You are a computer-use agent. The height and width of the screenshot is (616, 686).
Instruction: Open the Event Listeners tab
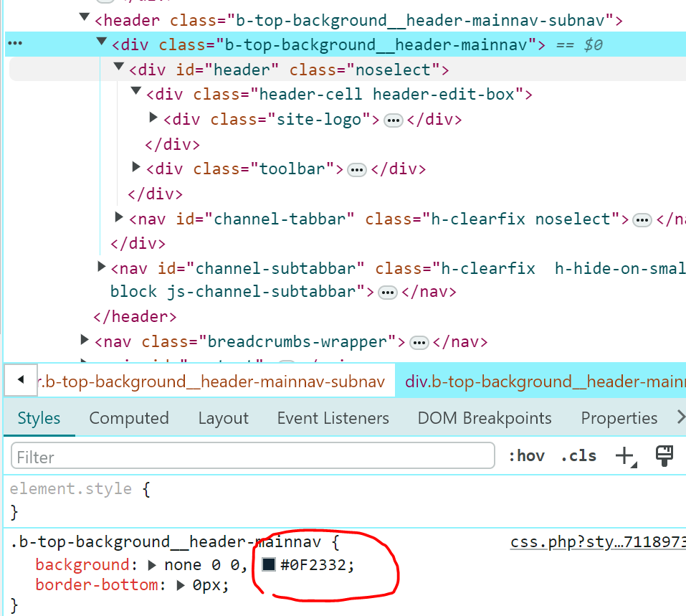(x=333, y=418)
